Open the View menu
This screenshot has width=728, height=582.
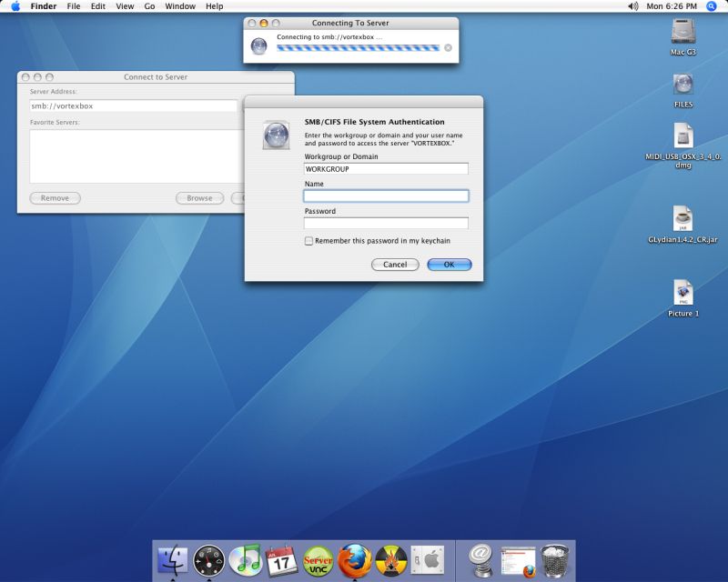pos(125,6)
